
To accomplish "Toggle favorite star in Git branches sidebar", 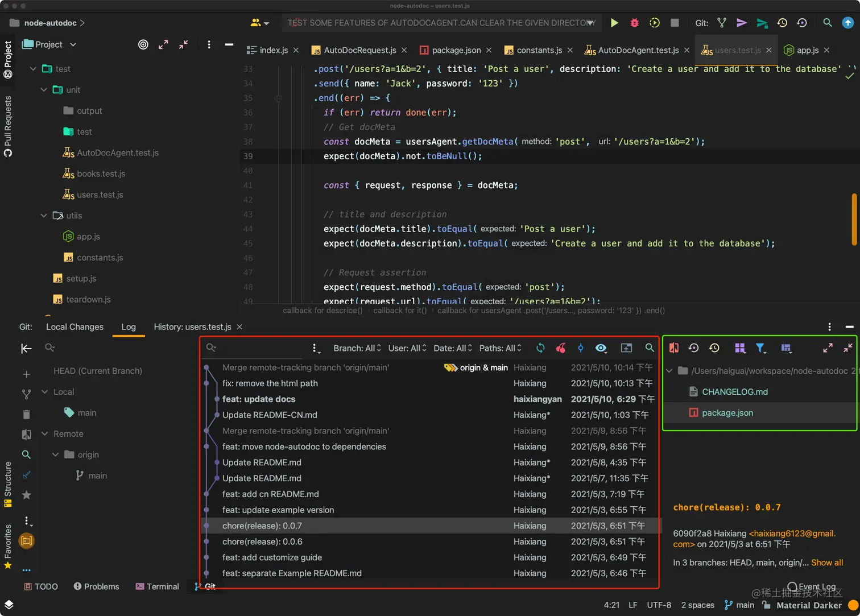I will click(26, 495).
